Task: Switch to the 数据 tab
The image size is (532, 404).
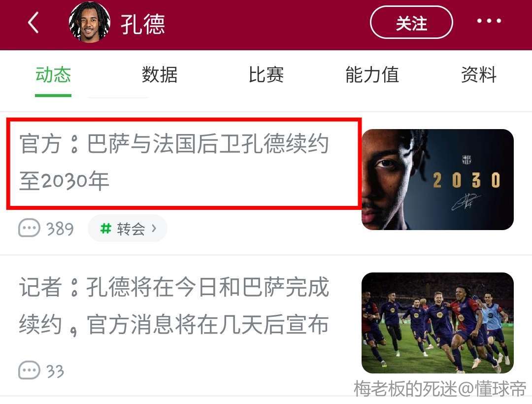Action: 160,74
